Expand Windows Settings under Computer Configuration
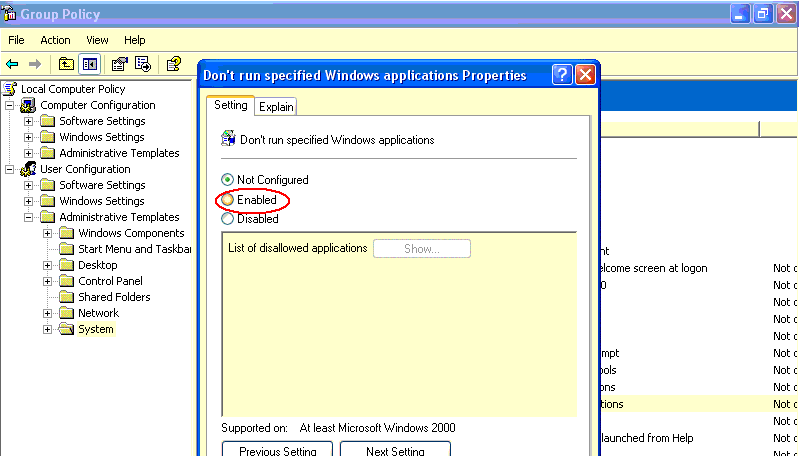The image size is (801, 456). [x=29, y=137]
